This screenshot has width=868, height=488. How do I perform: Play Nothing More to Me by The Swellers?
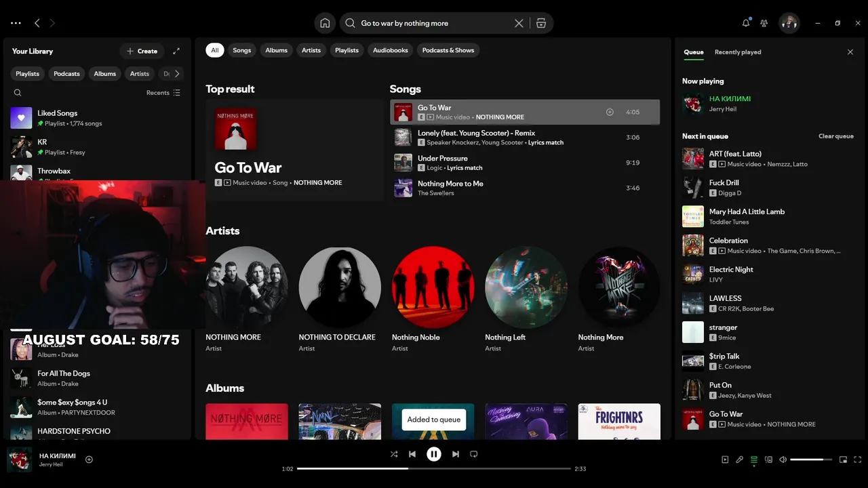pyautogui.click(x=525, y=188)
